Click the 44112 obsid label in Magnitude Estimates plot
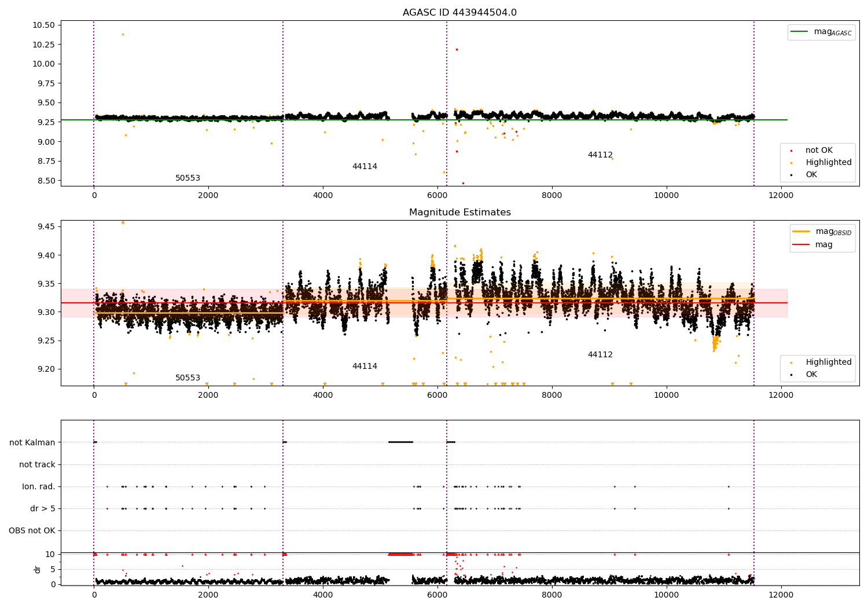This screenshot has width=868, height=608. [x=600, y=355]
